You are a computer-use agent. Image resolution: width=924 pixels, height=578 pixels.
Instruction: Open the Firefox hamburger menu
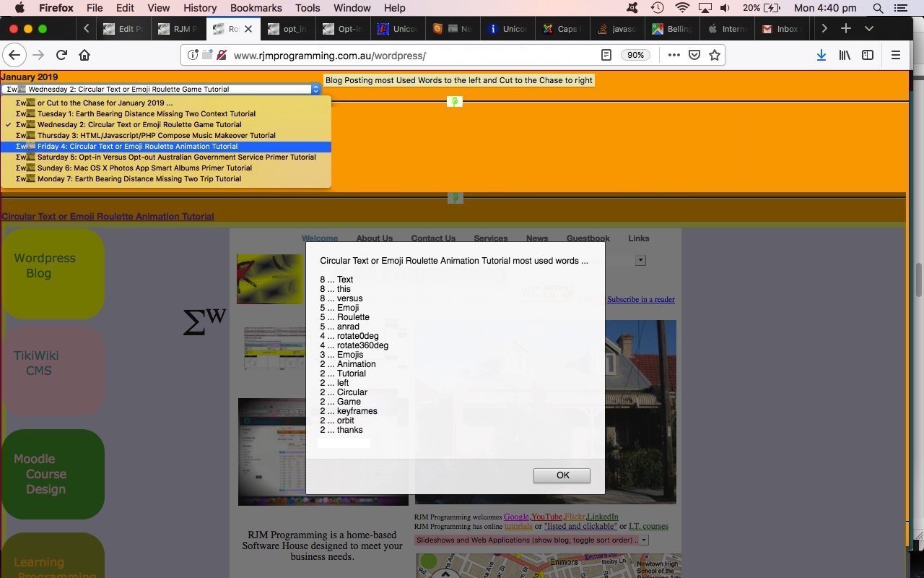click(896, 55)
